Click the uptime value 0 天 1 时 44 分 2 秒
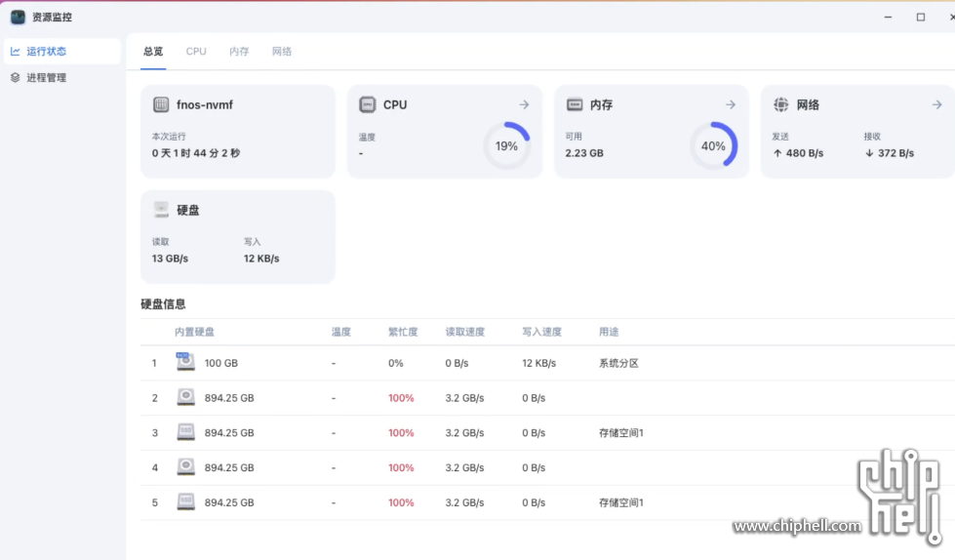Image resolution: width=955 pixels, height=560 pixels. [x=196, y=153]
